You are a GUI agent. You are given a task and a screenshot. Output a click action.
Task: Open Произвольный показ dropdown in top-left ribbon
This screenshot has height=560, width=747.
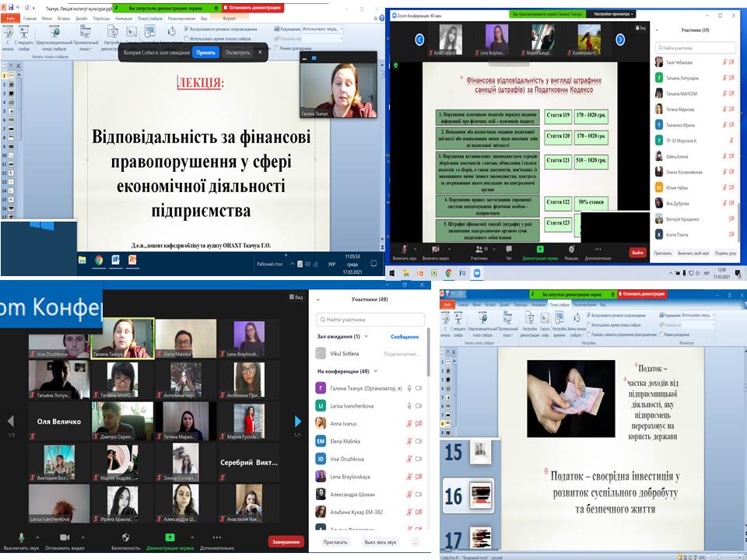[x=86, y=38]
